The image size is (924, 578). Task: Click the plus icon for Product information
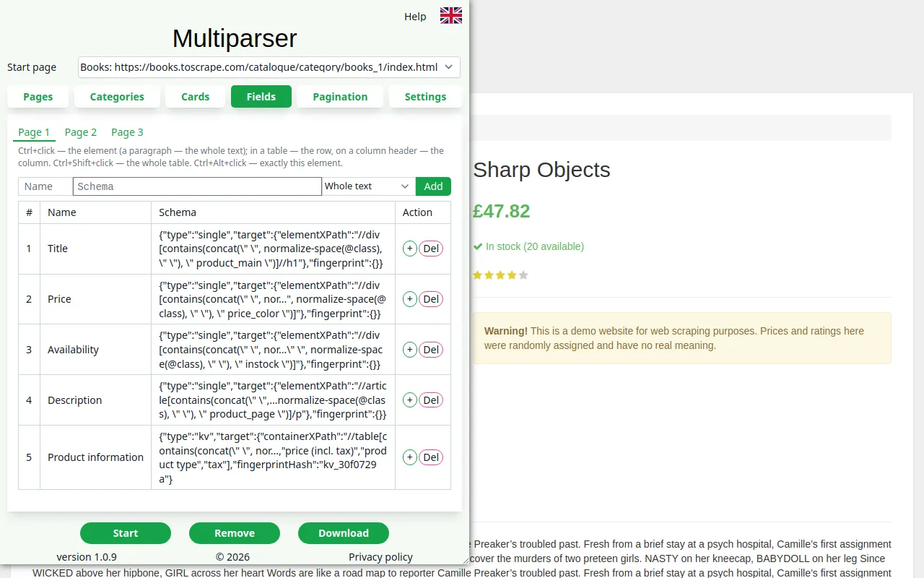409,457
